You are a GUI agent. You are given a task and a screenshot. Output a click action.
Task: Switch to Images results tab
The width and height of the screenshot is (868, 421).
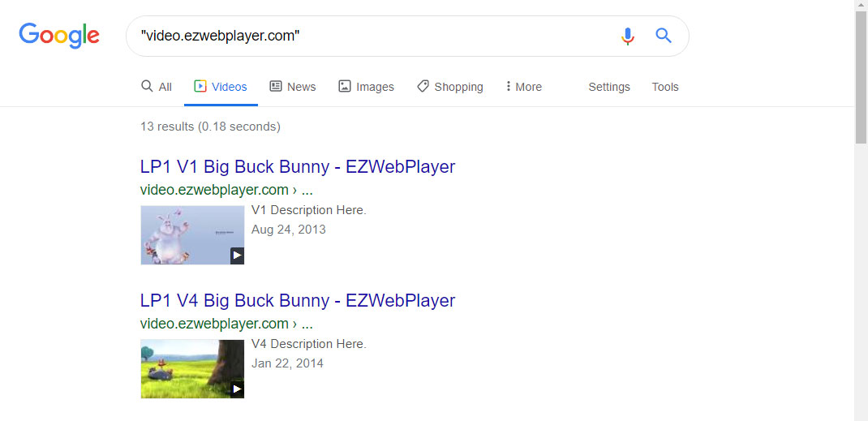tap(366, 87)
